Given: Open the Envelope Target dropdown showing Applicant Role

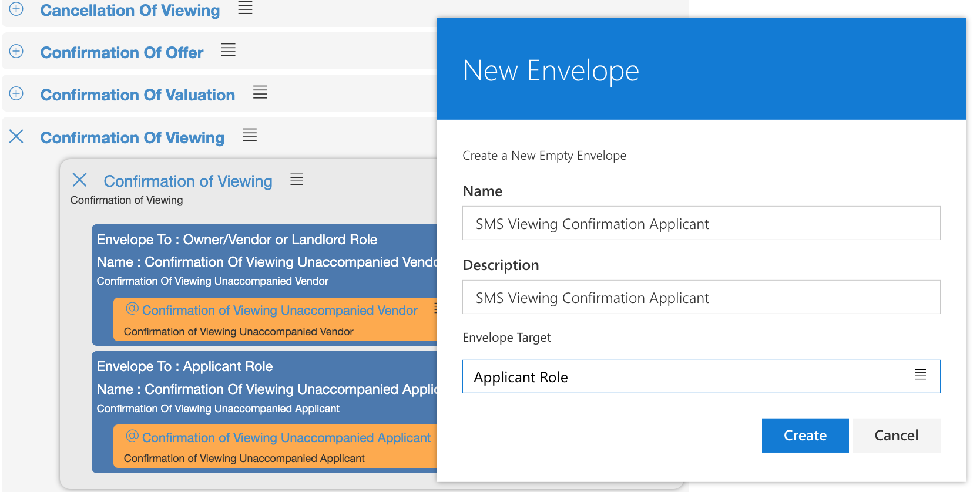Looking at the screenshot, I should [x=701, y=376].
